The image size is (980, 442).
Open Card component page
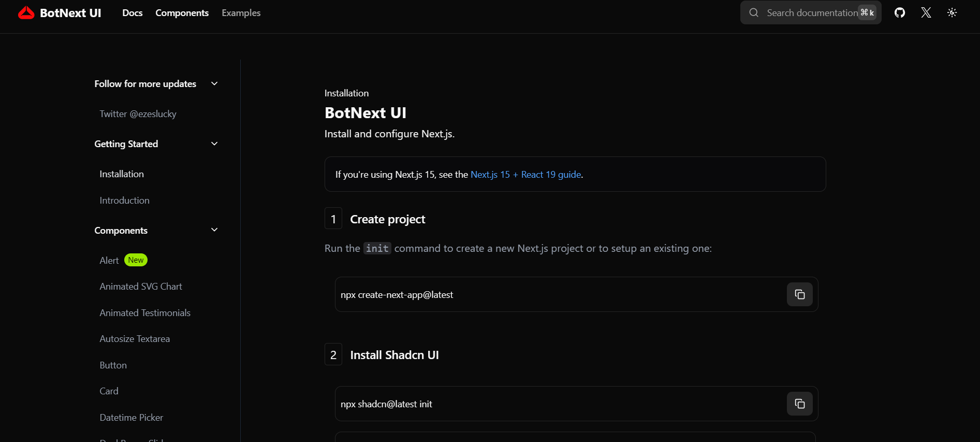pyautogui.click(x=109, y=391)
